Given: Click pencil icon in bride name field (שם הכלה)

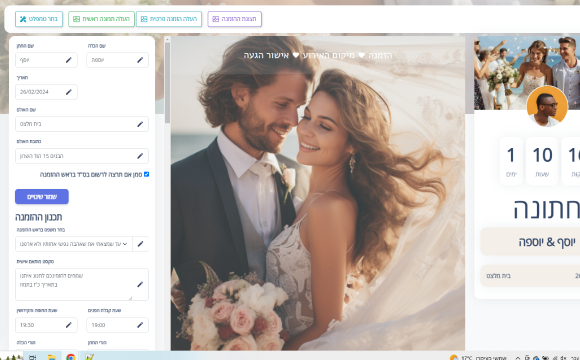Looking at the screenshot, I should point(140,60).
